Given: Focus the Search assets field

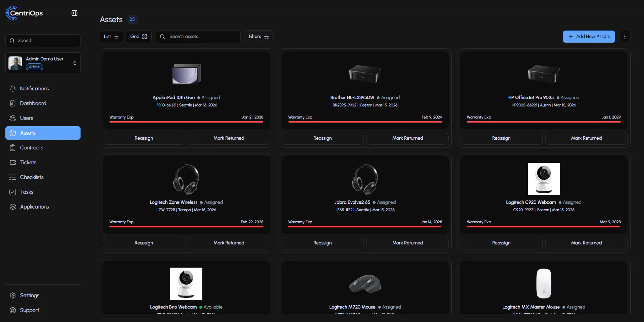Looking at the screenshot, I should pyautogui.click(x=198, y=37).
